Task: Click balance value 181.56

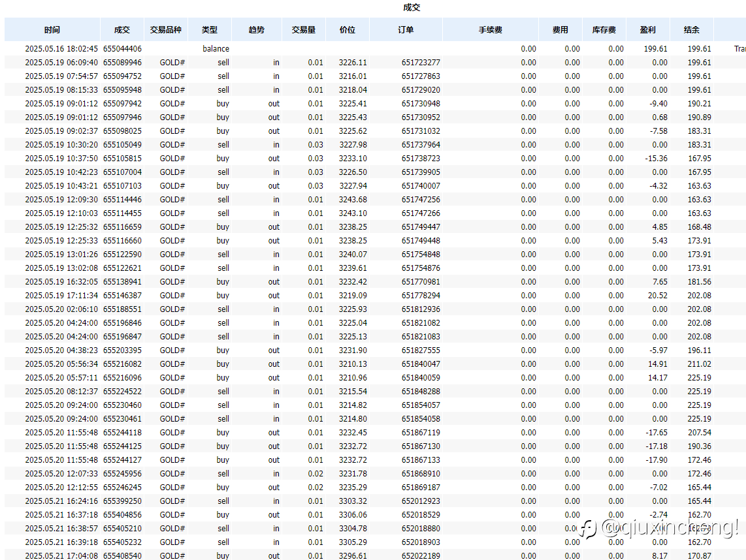Action: 700,282
